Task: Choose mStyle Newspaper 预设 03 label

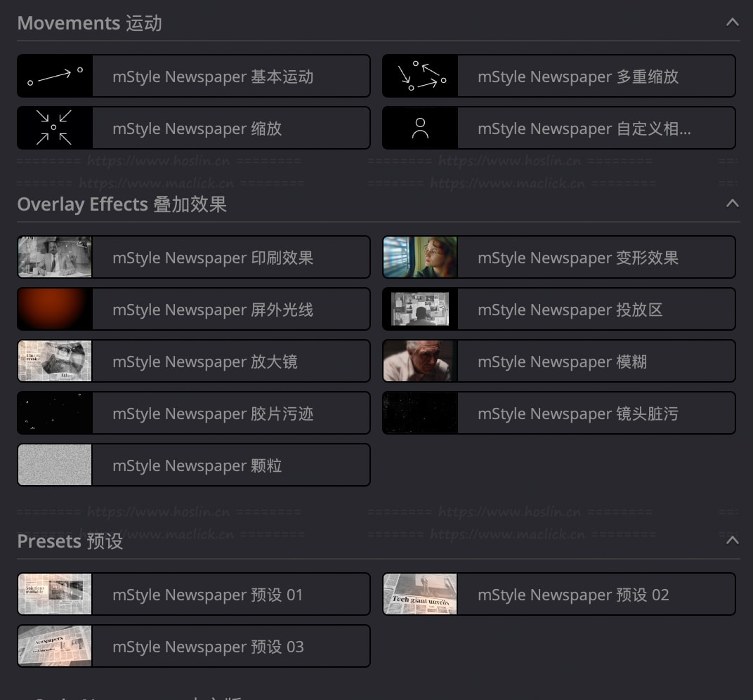Action: pos(208,647)
